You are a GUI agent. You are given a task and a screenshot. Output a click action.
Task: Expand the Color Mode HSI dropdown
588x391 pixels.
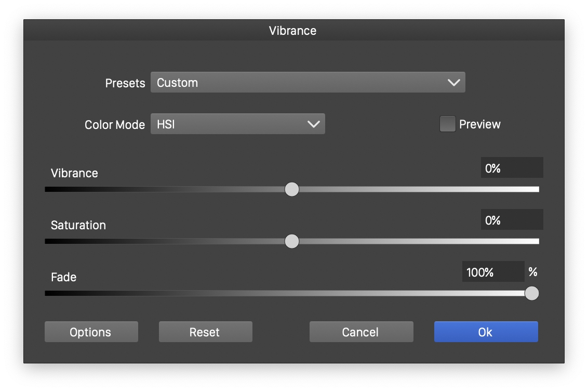click(x=237, y=124)
